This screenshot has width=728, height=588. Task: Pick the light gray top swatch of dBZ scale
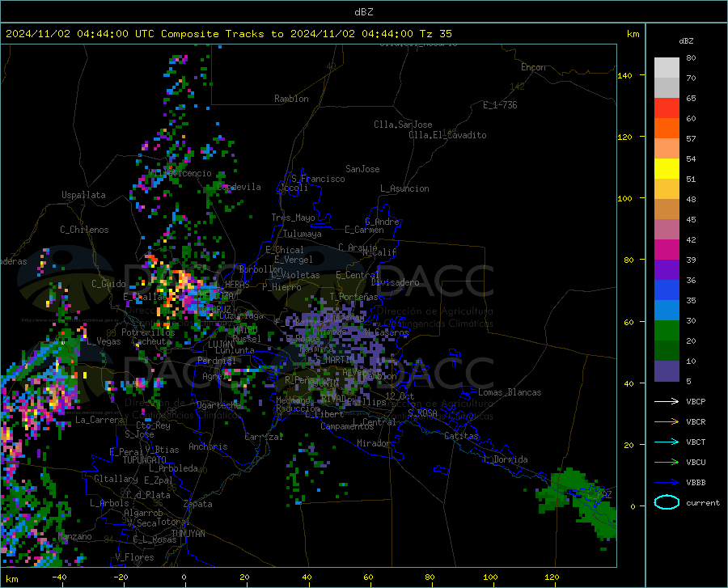coord(667,68)
